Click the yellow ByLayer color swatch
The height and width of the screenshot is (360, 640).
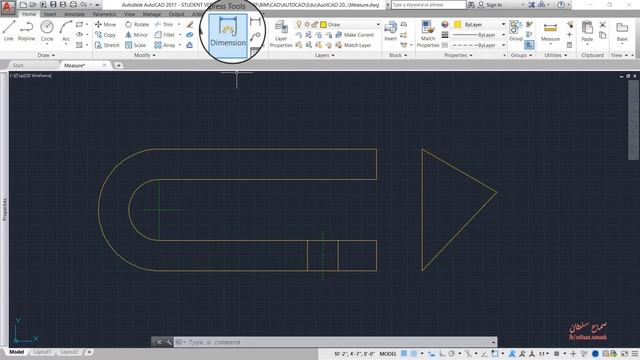click(458, 24)
